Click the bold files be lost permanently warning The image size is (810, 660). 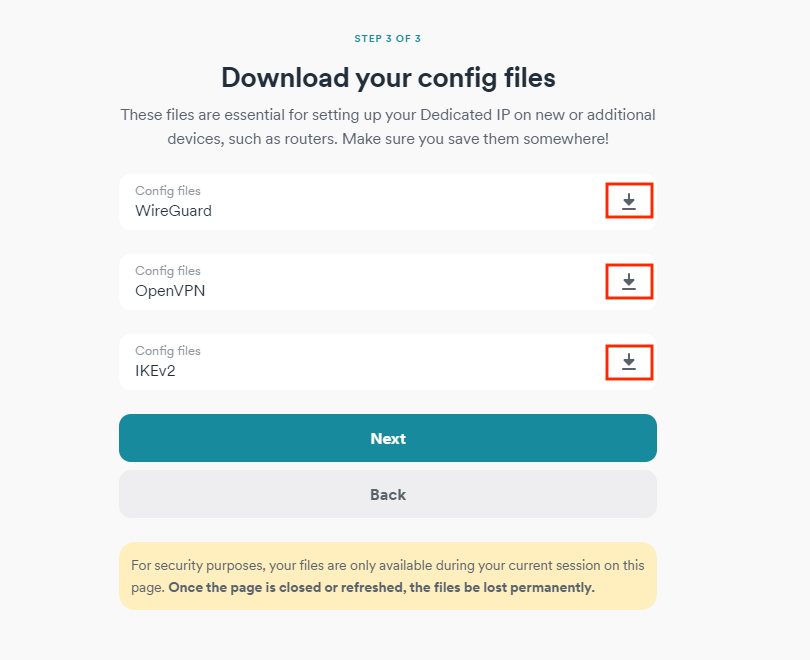point(382,588)
